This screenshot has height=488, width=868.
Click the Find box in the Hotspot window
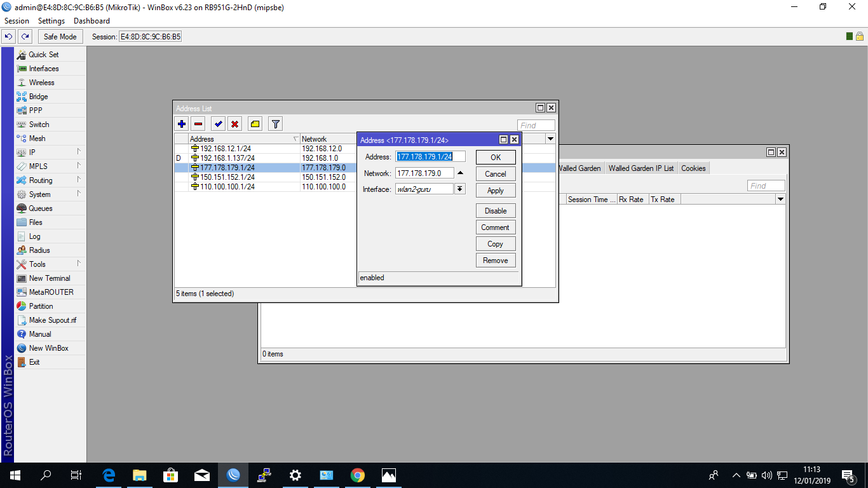tap(766, 186)
